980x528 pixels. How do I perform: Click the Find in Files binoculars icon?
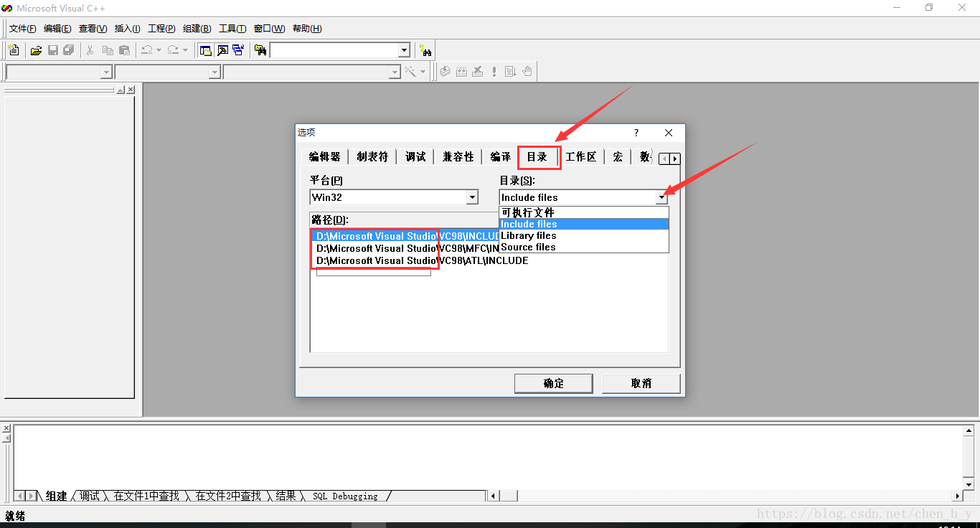point(260,50)
